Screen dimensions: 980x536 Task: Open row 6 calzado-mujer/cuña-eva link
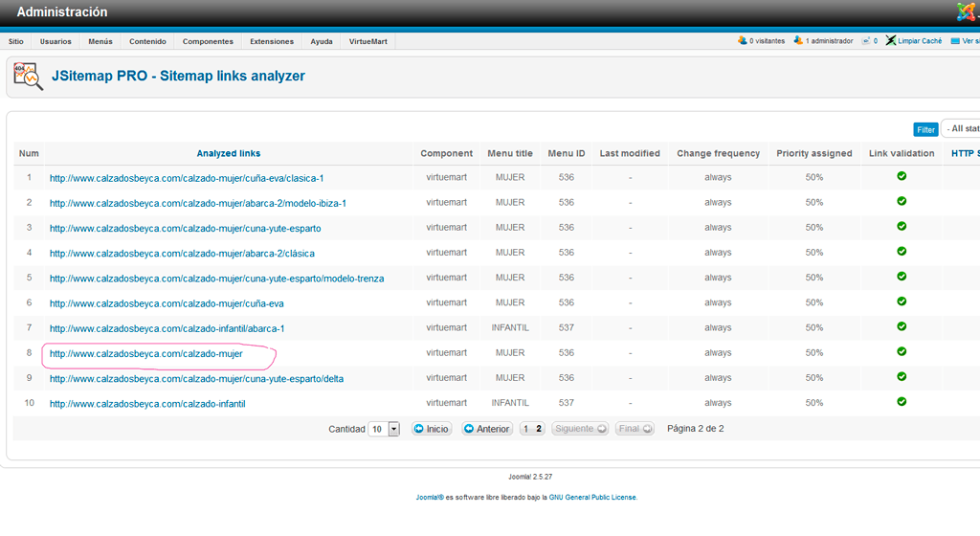tap(167, 303)
